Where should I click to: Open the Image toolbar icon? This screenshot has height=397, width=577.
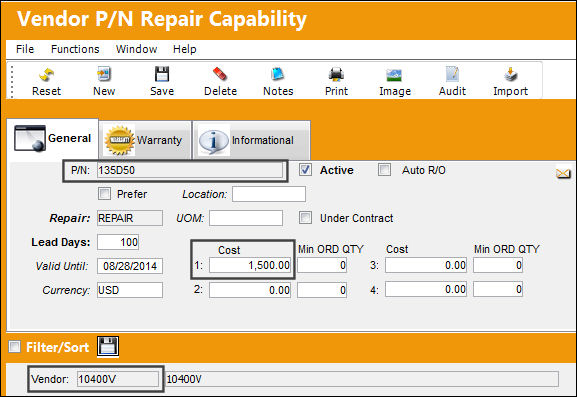394,75
